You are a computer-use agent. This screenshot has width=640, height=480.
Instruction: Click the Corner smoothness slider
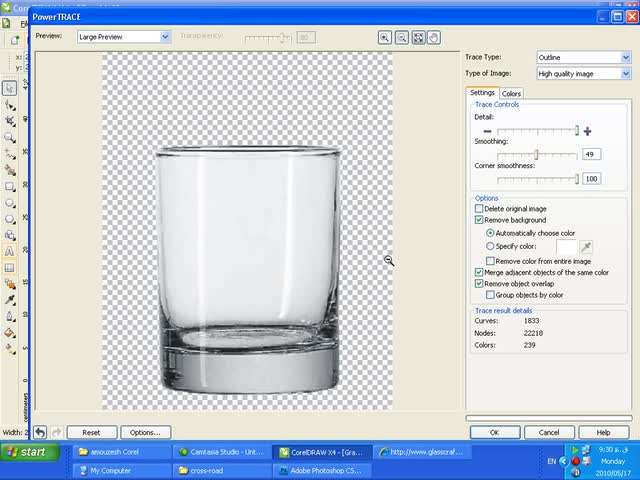(537, 179)
